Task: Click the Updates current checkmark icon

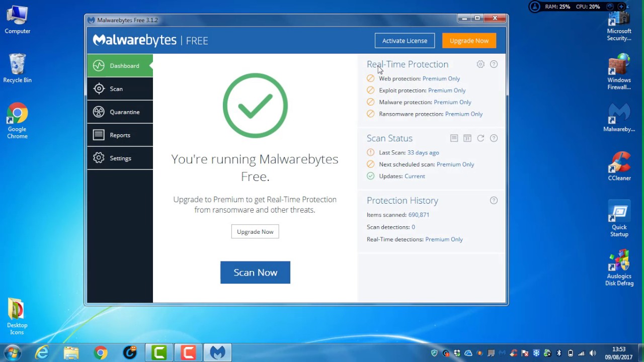Action: click(x=370, y=176)
